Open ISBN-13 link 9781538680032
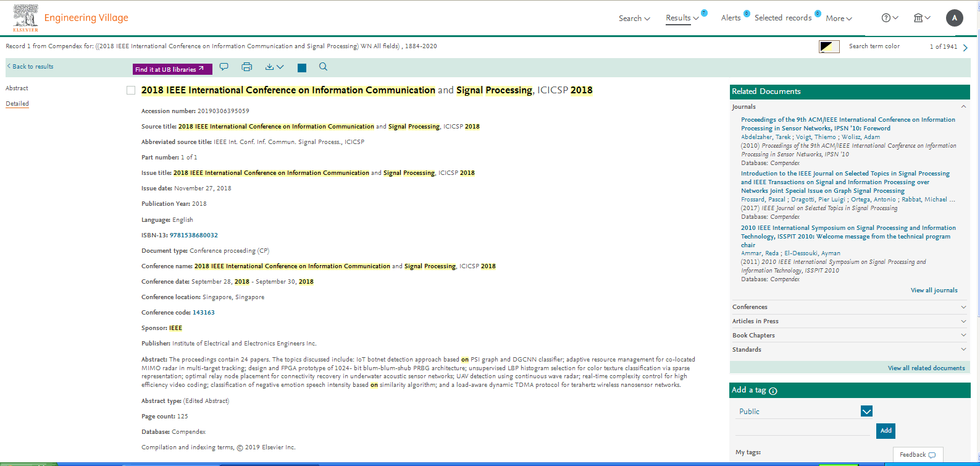 pyautogui.click(x=194, y=235)
